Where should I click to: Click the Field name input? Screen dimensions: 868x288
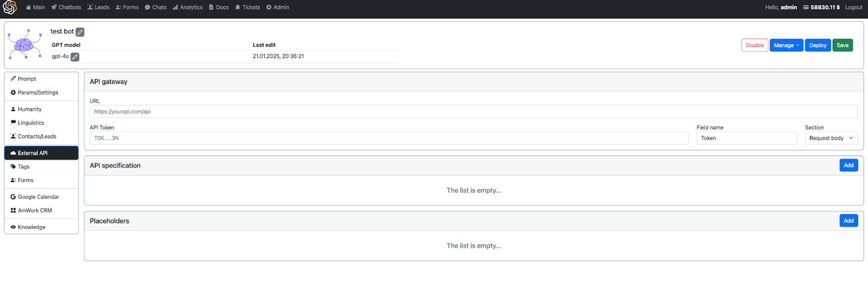[746, 138]
